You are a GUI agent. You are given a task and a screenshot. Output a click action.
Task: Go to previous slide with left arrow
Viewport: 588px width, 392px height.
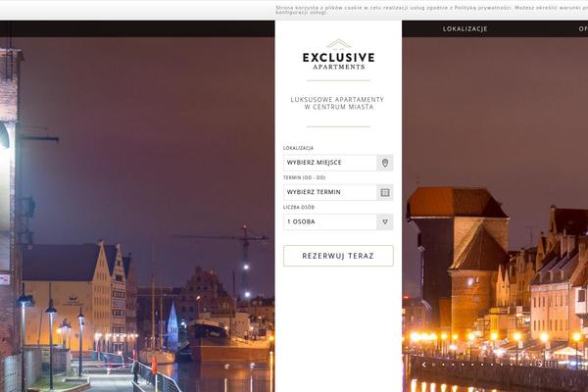point(423,365)
